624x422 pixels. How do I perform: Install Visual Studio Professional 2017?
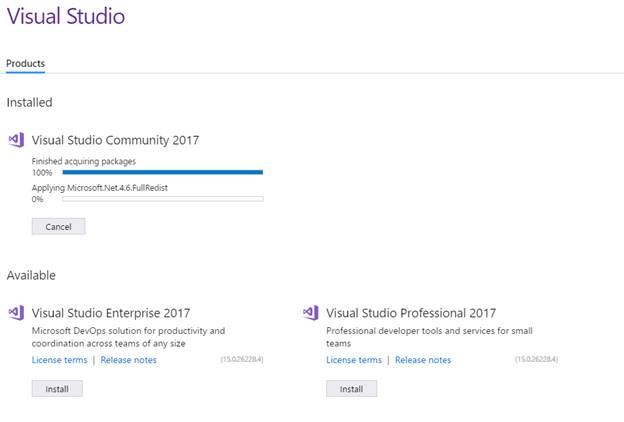point(351,389)
